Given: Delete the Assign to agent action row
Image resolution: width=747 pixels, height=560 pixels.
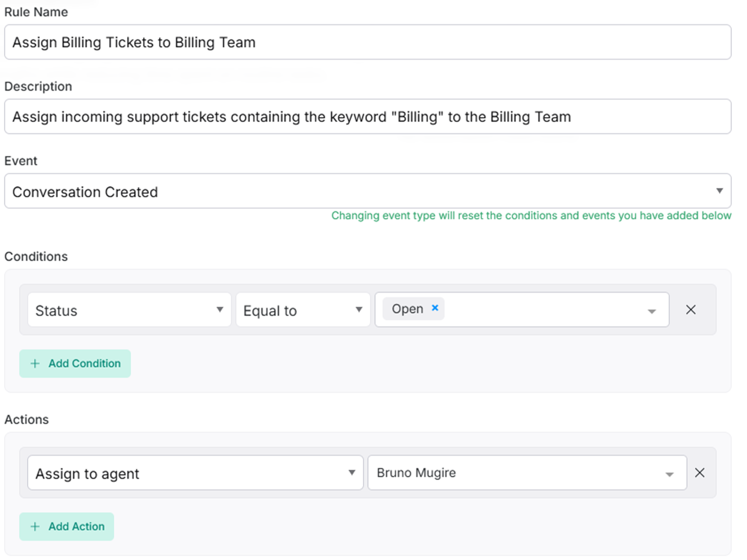Looking at the screenshot, I should [699, 473].
